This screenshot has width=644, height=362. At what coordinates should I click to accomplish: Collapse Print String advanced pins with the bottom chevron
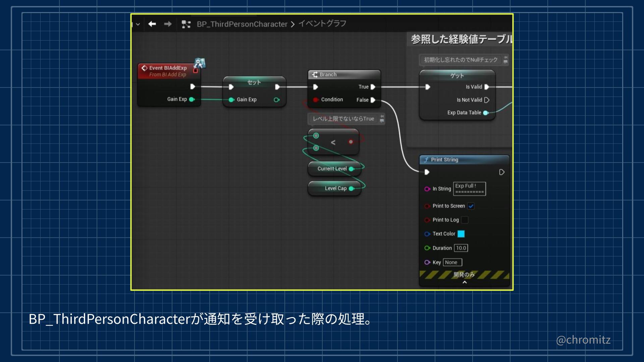tap(465, 282)
